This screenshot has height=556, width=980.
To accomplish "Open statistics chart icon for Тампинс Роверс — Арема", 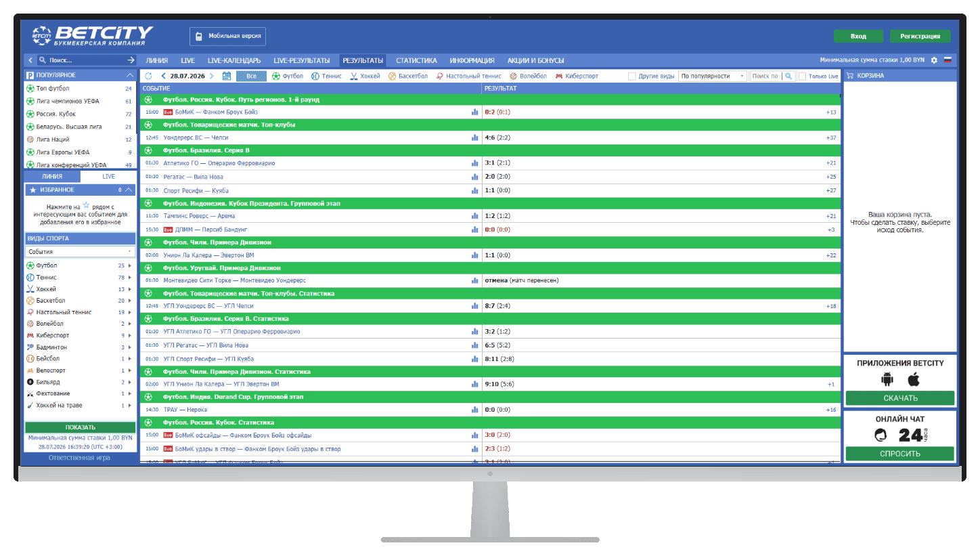I will click(x=474, y=216).
